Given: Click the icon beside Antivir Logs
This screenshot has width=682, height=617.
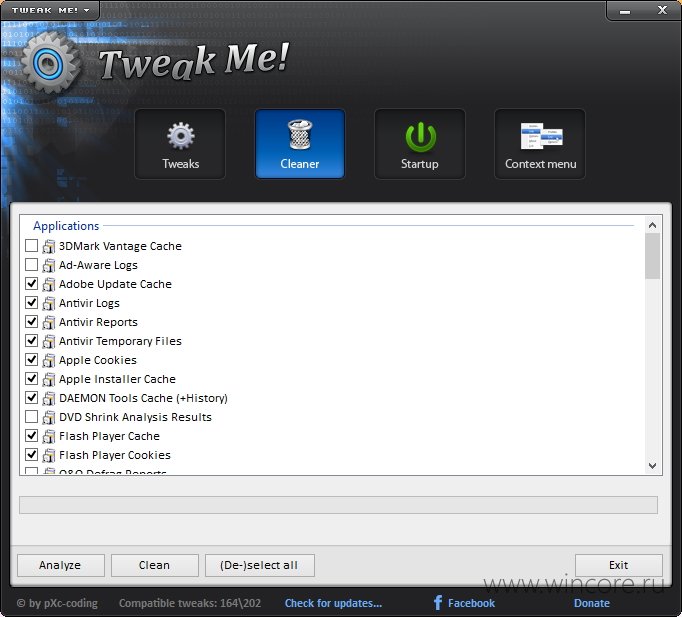Looking at the screenshot, I should (49, 303).
